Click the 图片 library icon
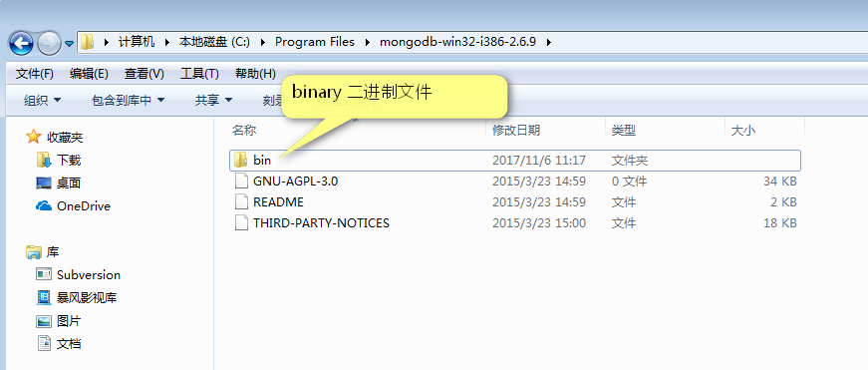The height and width of the screenshot is (370, 868). click(x=44, y=321)
